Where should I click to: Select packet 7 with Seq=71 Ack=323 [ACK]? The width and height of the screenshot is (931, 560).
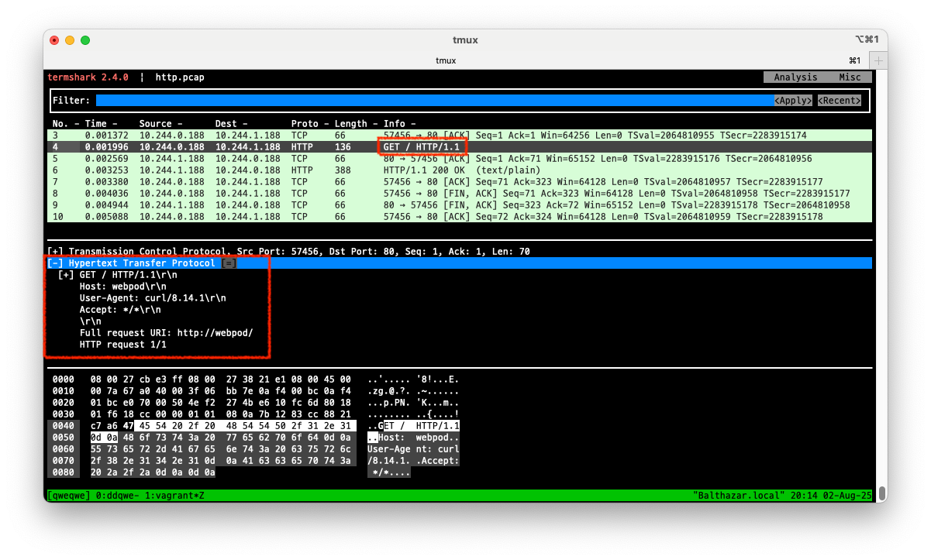(460, 182)
